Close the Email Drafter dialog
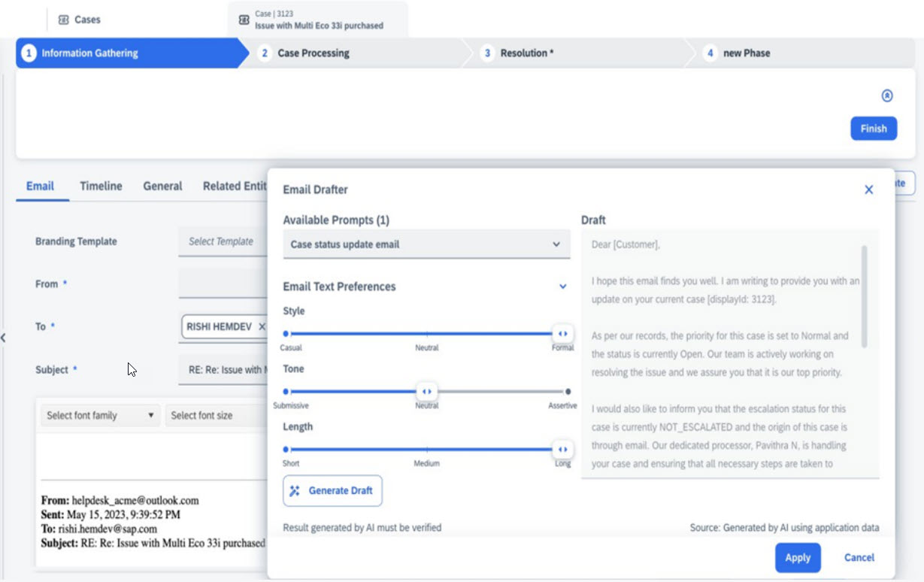Image resolution: width=924 pixels, height=582 pixels. pyautogui.click(x=868, y=189)
